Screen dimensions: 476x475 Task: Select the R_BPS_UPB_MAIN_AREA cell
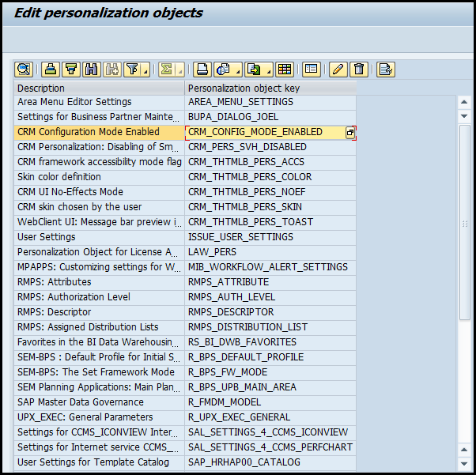270,387
